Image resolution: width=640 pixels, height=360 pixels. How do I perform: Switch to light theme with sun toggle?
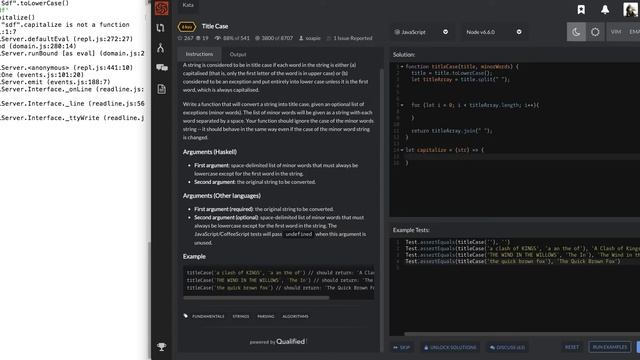[595, 32]
